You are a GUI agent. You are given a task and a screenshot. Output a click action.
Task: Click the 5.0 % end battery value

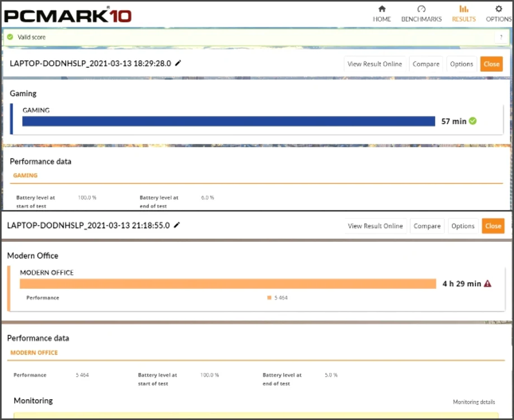coord(331,375)
